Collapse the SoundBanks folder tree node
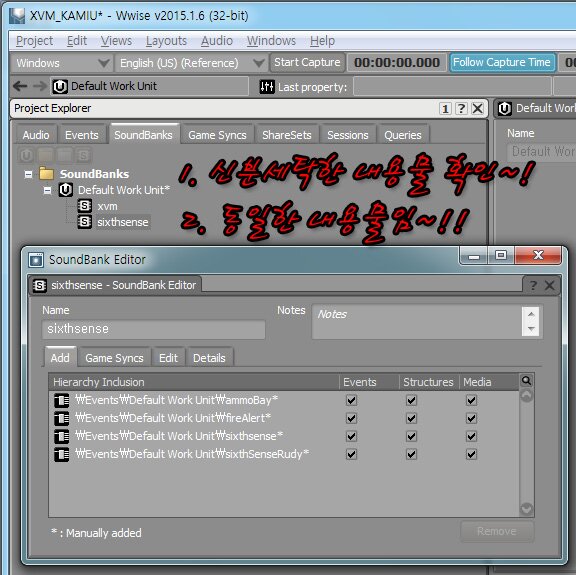The image size is (576, 575). [28, 174]
